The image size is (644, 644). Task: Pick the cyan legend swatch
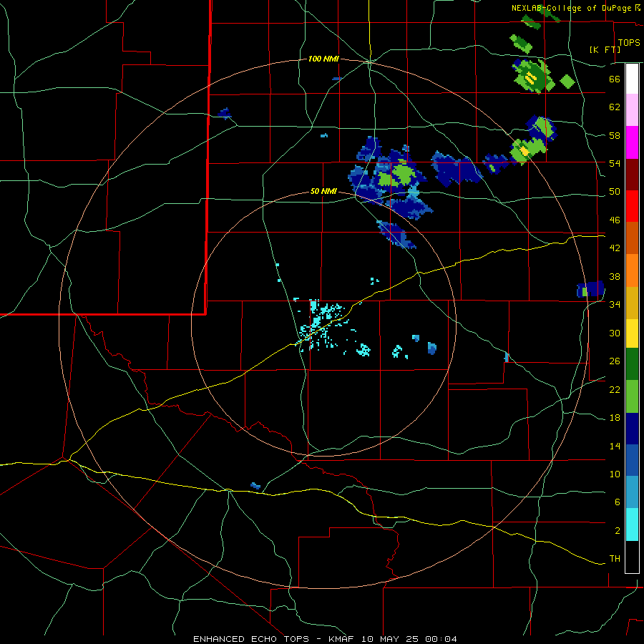pos(632,525)
